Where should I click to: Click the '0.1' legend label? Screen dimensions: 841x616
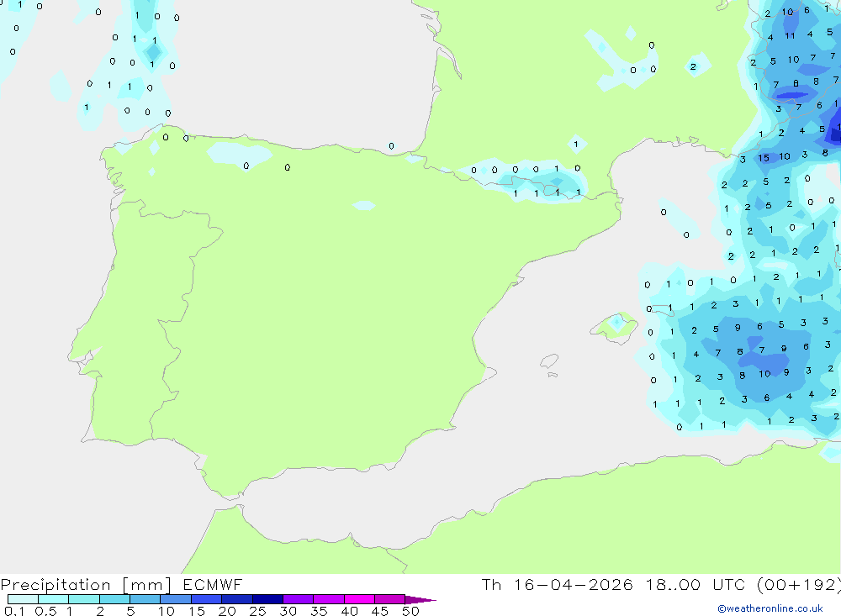point(14,611)
